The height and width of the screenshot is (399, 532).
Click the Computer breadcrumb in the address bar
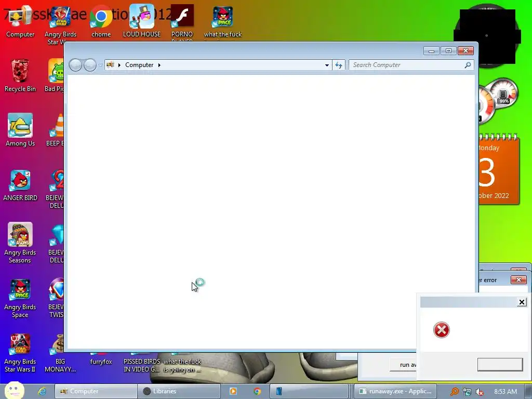coord(139,65)
